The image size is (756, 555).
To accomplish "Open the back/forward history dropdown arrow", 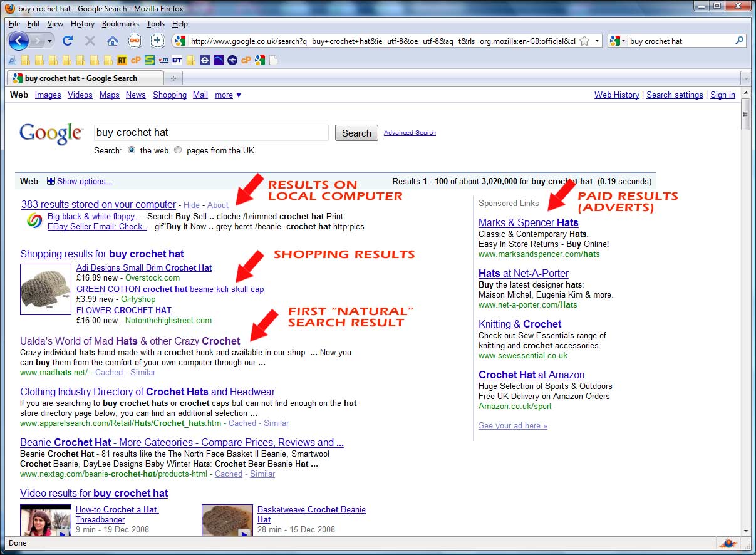I will coord(50,41).
